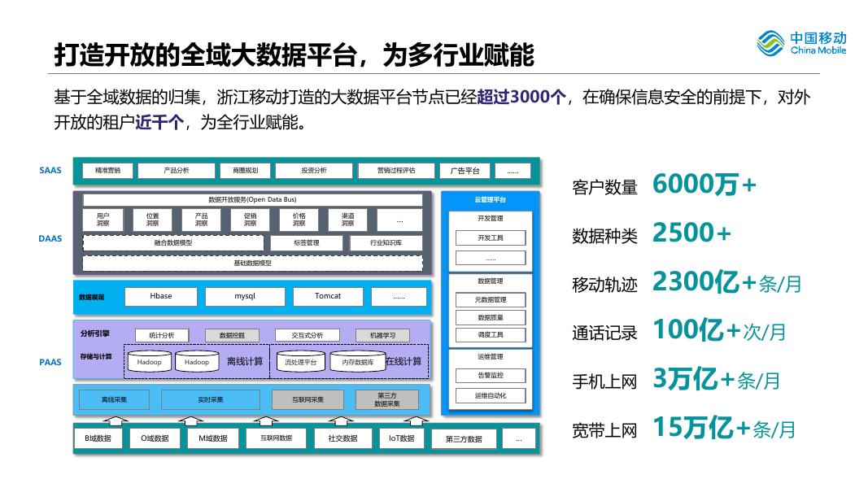Select the Tomcat box
The image size is (868, 488).
(328, 296)
